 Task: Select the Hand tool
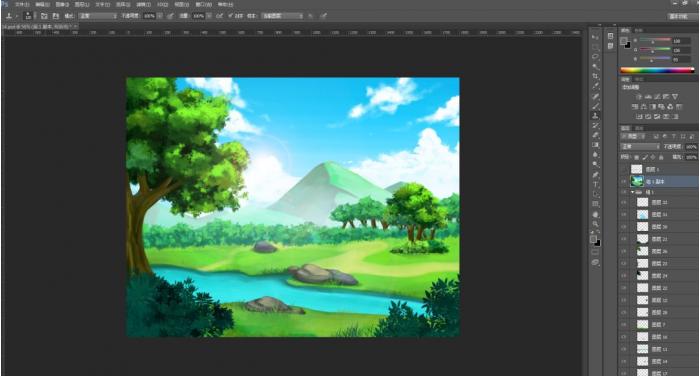pyautogui.click(x=595, y=214)
